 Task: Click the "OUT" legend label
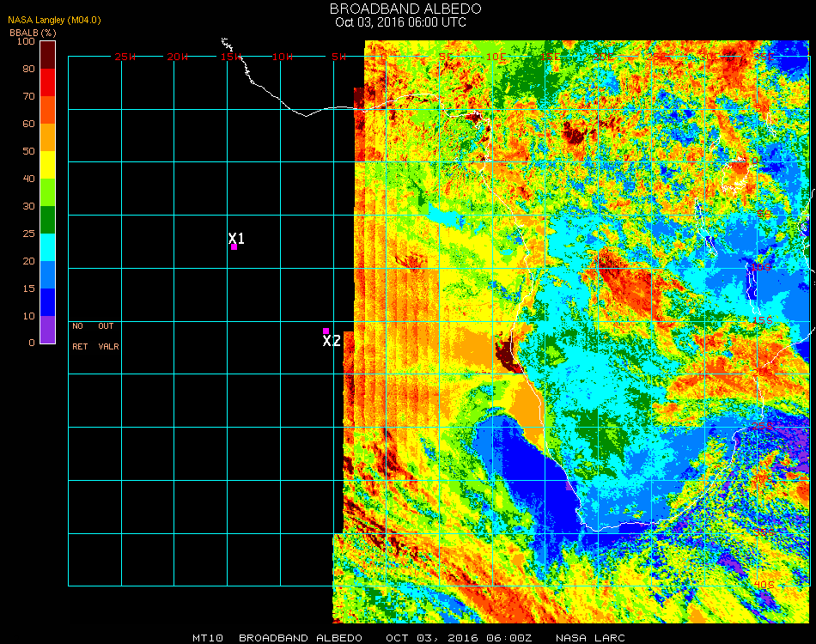pyautogui.click(x=106, y=326)
